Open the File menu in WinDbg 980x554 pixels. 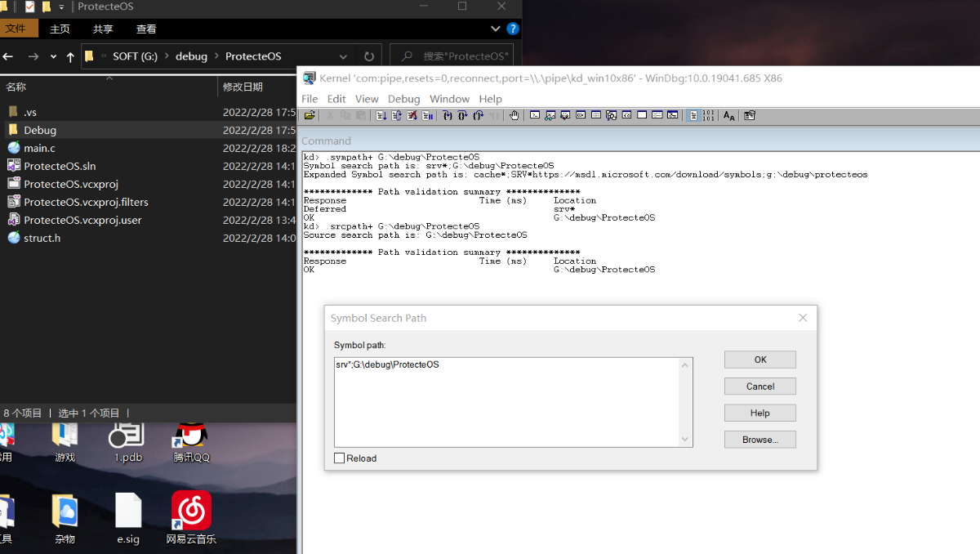click(310, 99)
